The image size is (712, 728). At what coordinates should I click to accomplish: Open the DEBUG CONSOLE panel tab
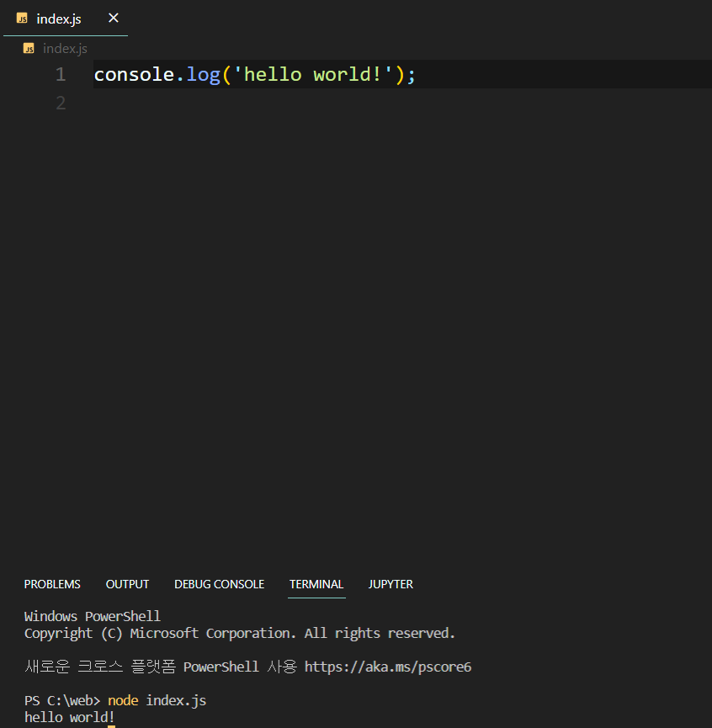point(219,584)
